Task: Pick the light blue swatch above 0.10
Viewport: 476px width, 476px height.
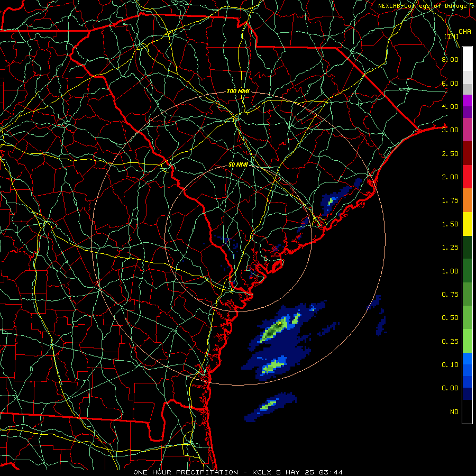Action: (467, 359)
